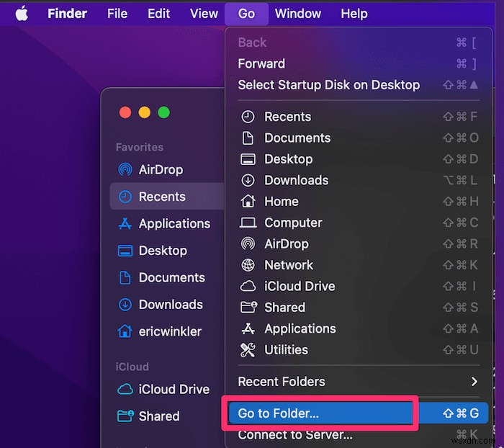
Task: Click the Shared folder icon in Go menu
Action: [248, 307]
